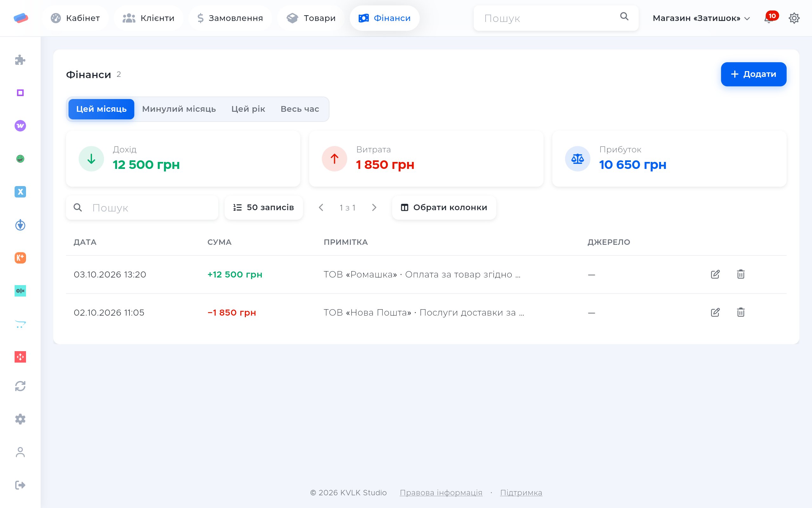Open the Клієнти tab

pyautogui.click(x=149, y=18)
